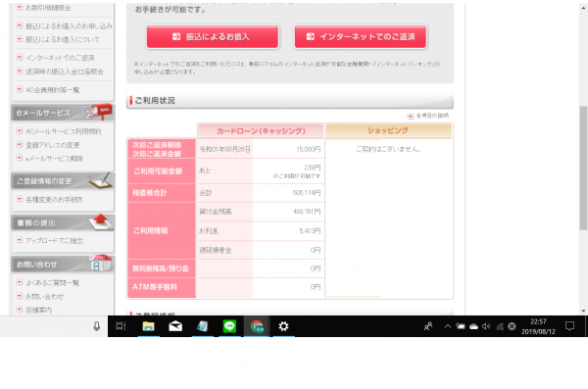Screen dimensions: 588x389
Task: Click the mailbox icon in eメールサービス header
Action: point(99,112)
